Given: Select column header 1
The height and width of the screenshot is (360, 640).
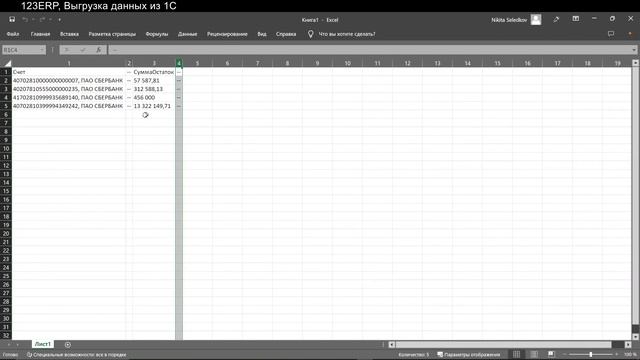Looking at the screenshot, I should (69, 63).
